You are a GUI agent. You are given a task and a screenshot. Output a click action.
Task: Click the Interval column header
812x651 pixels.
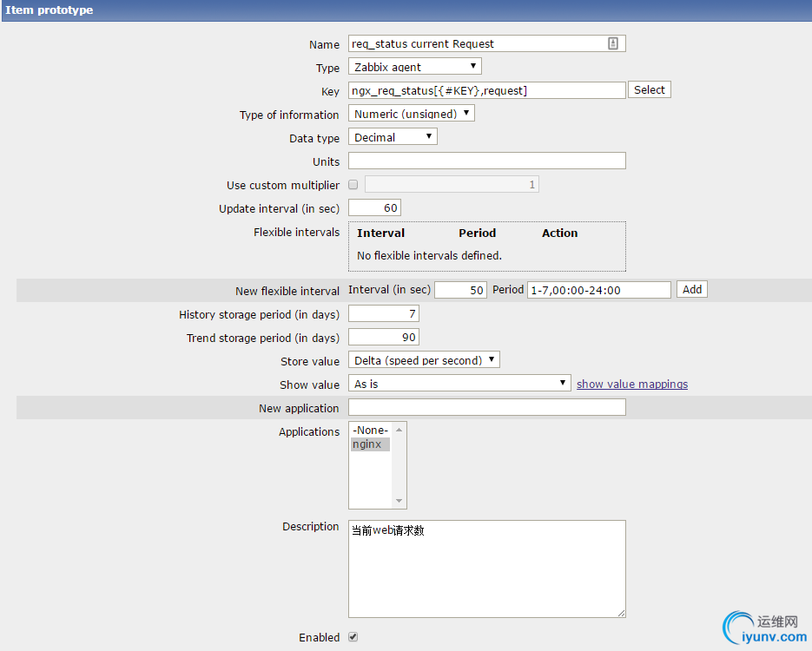click(380, 233)
